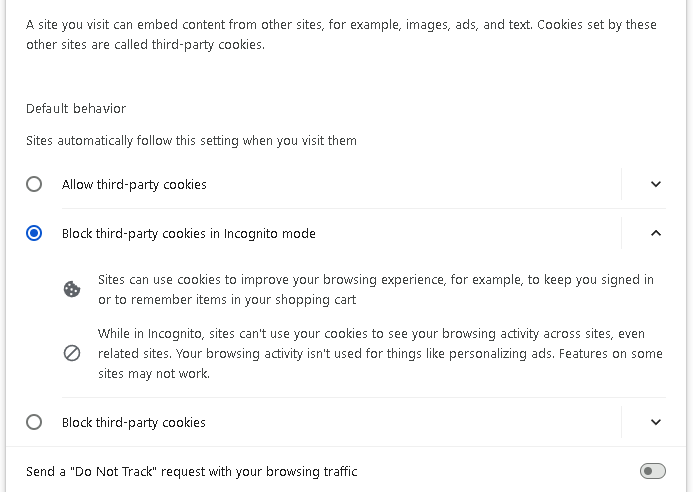Click the cookie icon beside browsing experience text
The width and height of the screenshot is (693, 492).
click(x=72, y=290)
